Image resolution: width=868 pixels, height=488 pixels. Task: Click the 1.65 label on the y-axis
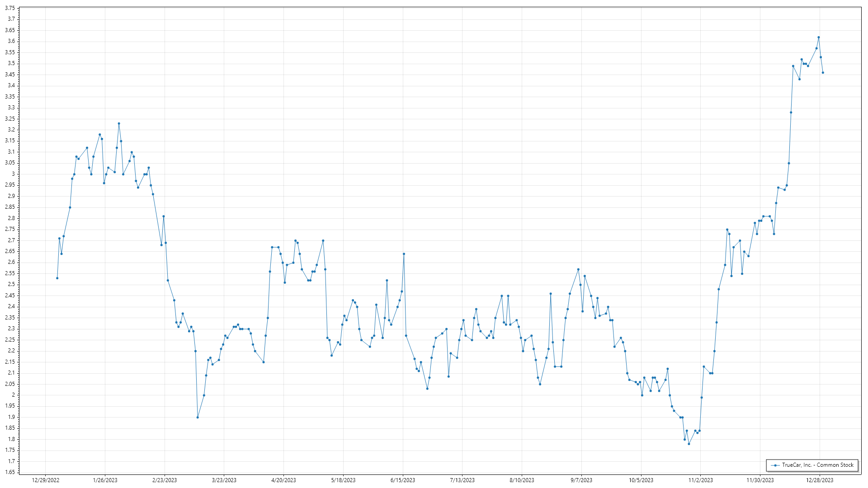pyautogui.click(x=10, y=472)
